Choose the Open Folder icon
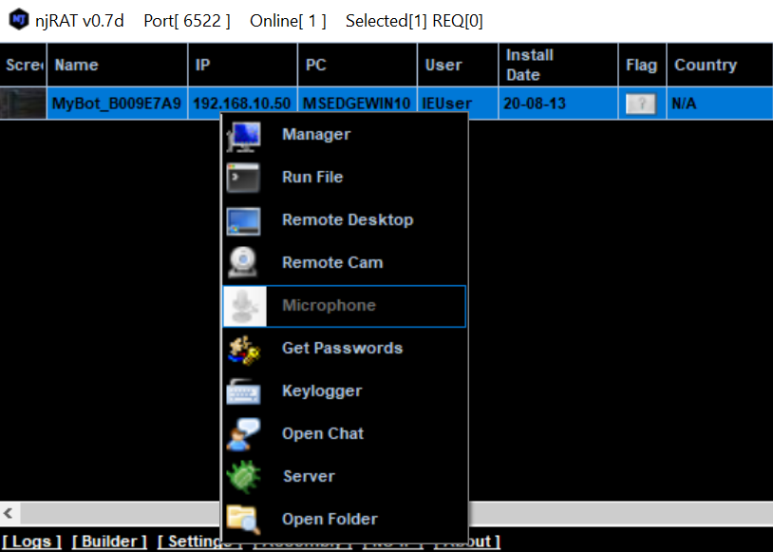This screenshot has height=552, width=773. tap(243, 519)
